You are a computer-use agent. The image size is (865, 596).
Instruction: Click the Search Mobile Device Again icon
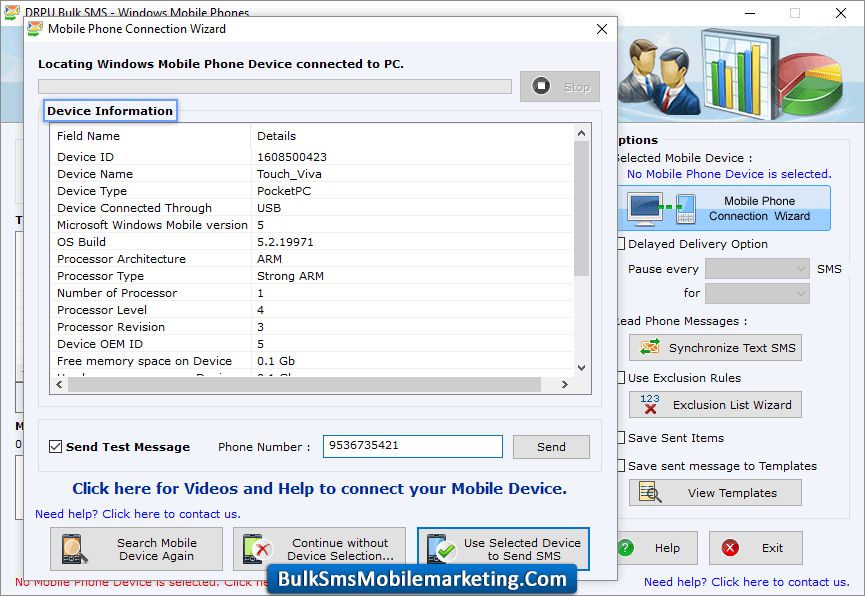74,549
